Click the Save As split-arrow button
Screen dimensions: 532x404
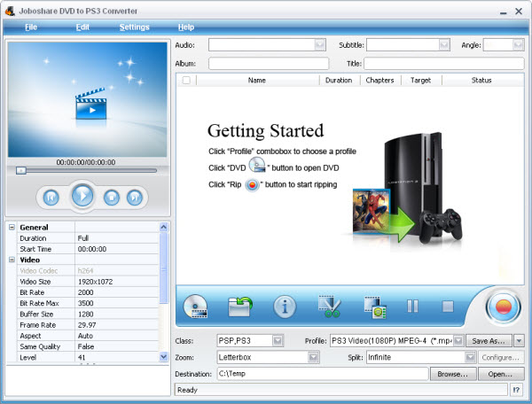pos(519,340)
